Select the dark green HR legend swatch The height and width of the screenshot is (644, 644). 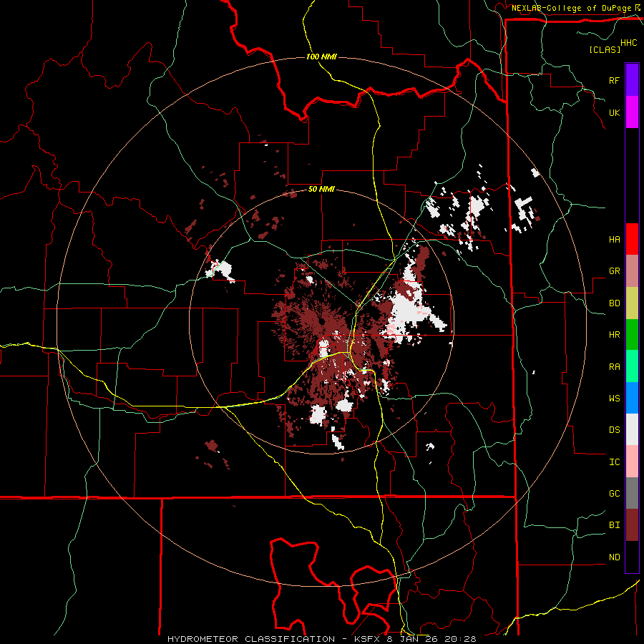pyautogui.click(x=632, y=334)
